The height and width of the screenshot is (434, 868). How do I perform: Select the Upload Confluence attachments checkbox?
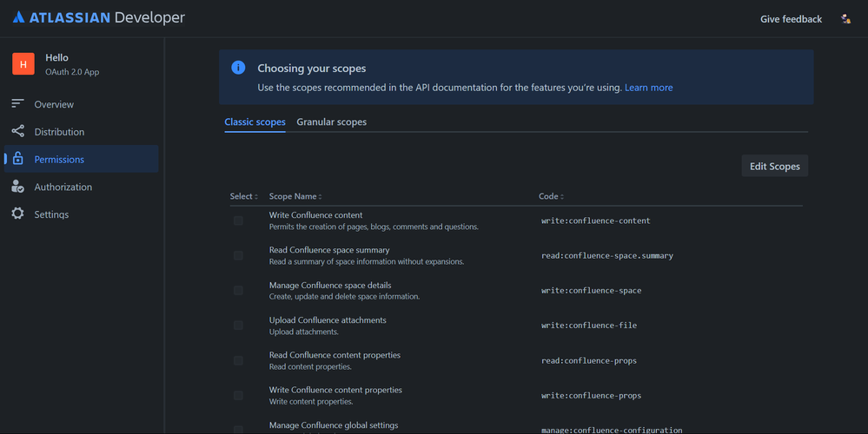pos(238,325)
